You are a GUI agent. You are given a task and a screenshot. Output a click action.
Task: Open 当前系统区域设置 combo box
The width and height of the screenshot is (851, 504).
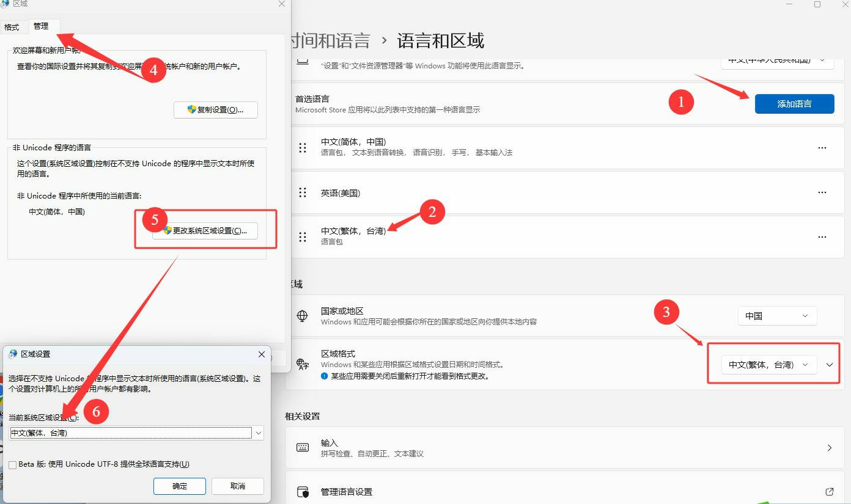[137, 433]
